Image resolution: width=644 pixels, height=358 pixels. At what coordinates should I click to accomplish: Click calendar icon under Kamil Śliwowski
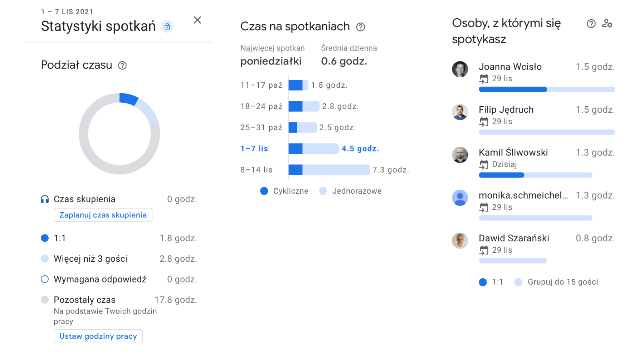[x=484, y=165]
